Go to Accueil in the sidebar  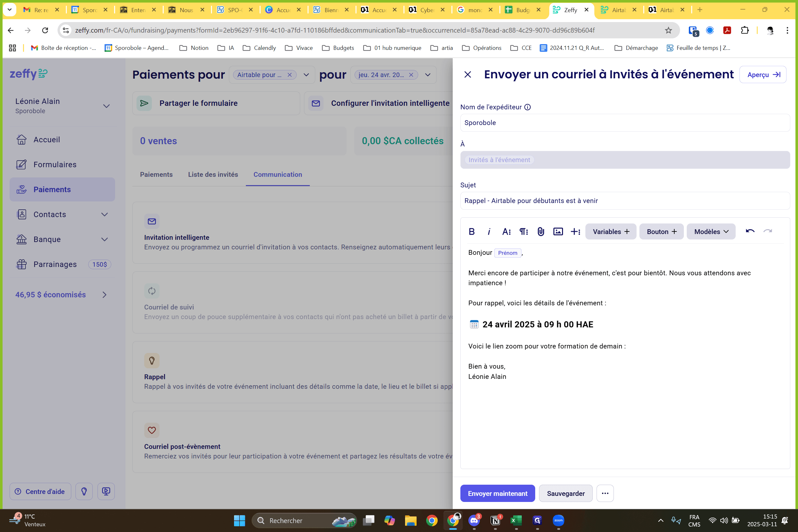point(62,139)
